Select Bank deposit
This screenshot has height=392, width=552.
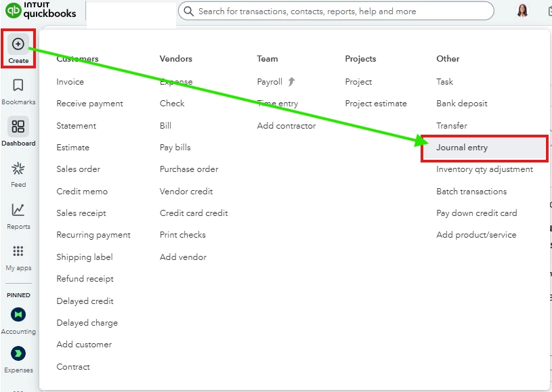coord(462,104)
